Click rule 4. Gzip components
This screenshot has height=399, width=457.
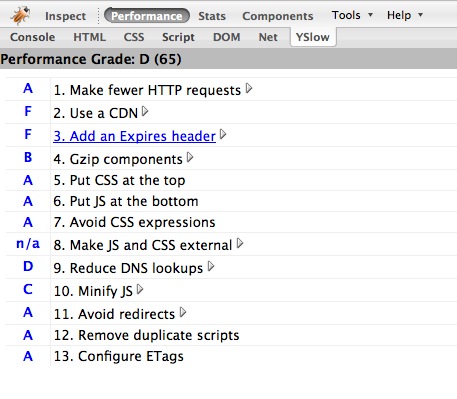coord(118,159)
